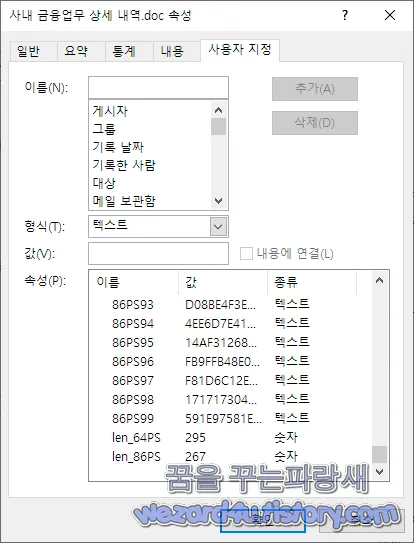Select 게시자 in the name list

coord(150,111)
